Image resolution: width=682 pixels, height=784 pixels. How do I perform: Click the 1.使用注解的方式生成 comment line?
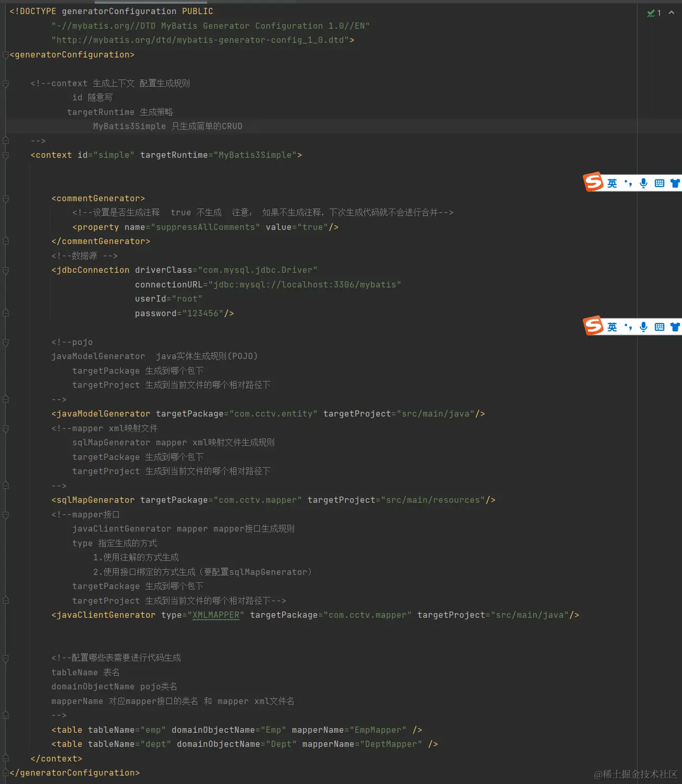(x=136, y=558)
